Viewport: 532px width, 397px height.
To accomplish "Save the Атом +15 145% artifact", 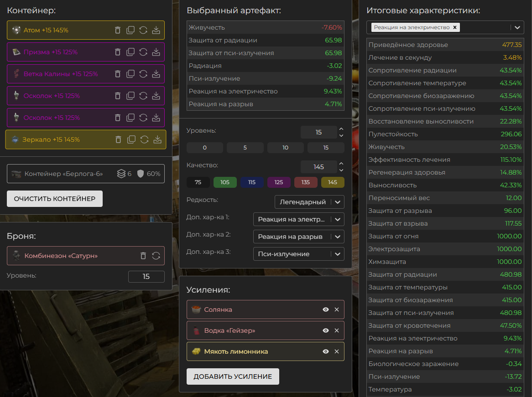I will [x=156, y=30].
